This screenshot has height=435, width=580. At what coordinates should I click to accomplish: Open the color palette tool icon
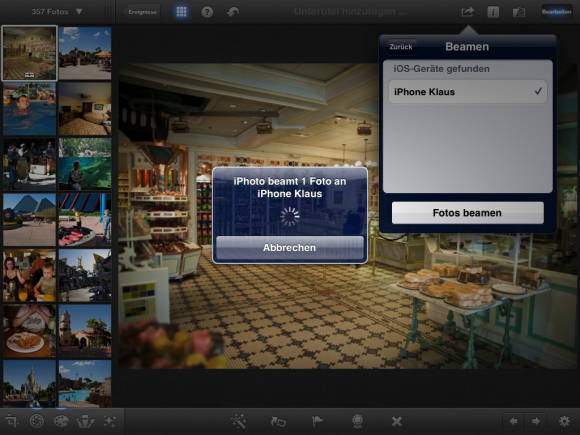point(61,421)
